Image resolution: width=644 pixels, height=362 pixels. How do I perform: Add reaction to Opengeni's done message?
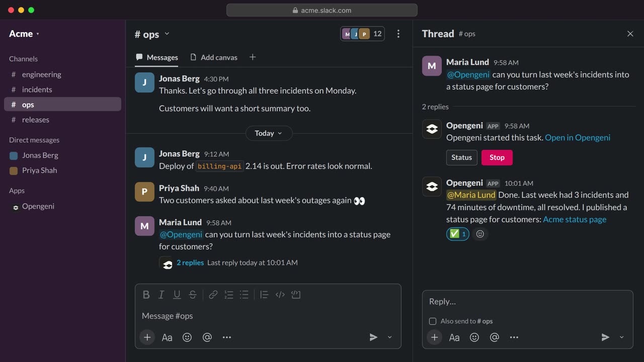480,234
